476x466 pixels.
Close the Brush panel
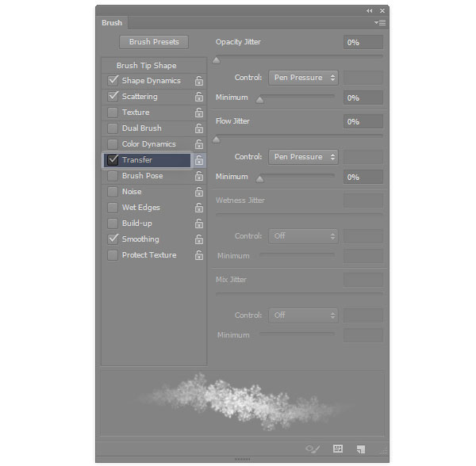tap(382, 11)
